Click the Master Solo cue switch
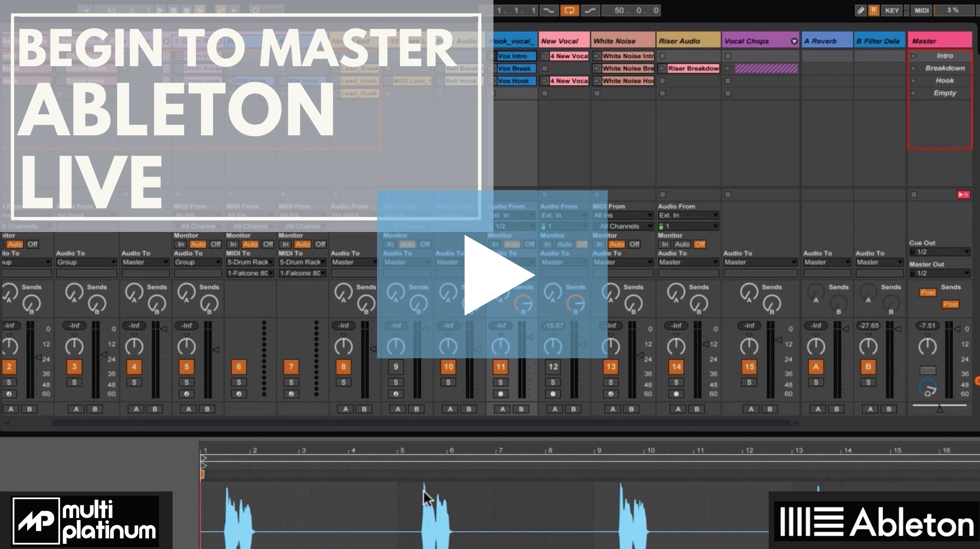The width and height of the screenshot is (980, 549). (928, 370)
